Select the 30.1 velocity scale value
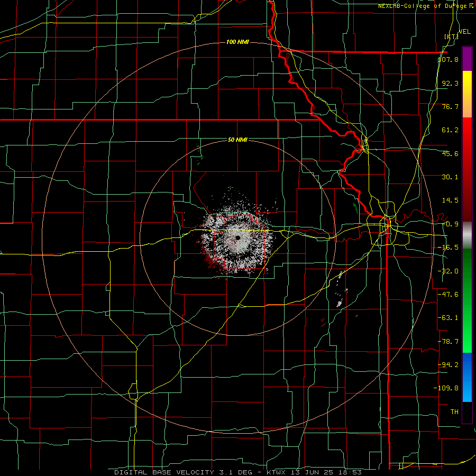 pyautogui.click(x=450, y=177)
